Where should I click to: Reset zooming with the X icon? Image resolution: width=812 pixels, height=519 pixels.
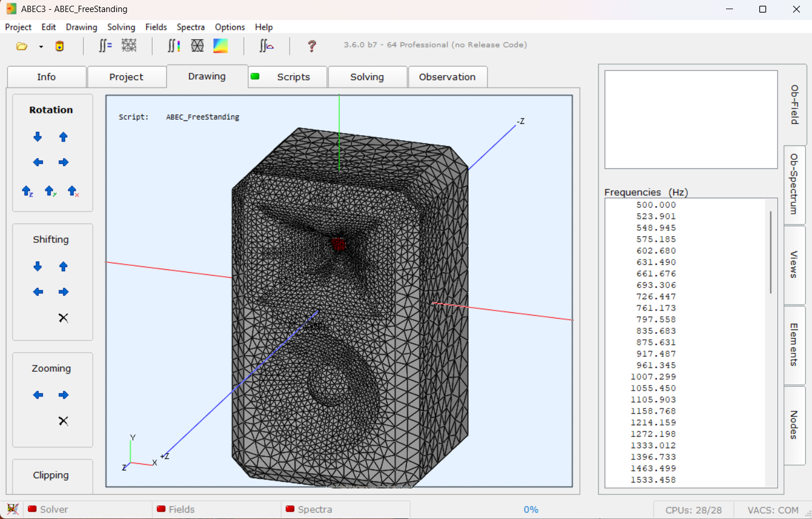(x=64, y=421)
